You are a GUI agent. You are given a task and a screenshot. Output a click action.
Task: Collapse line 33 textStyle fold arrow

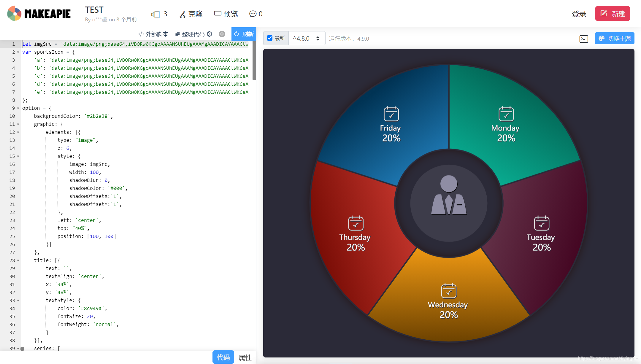tap(18, 301)
